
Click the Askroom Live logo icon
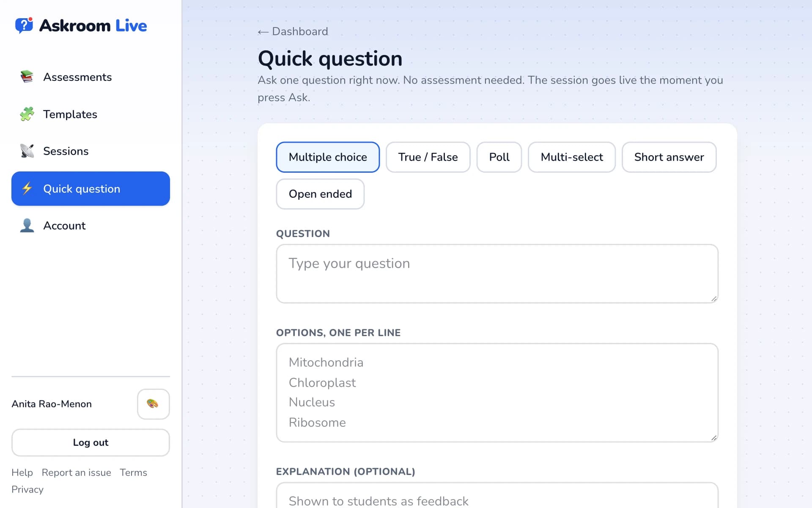click(24, 25)
